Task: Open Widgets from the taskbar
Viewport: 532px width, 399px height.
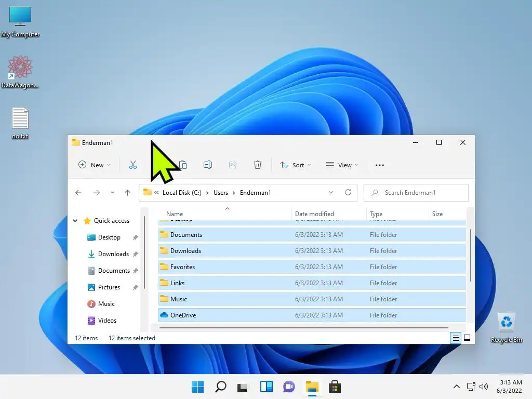Action: [267, 387]
